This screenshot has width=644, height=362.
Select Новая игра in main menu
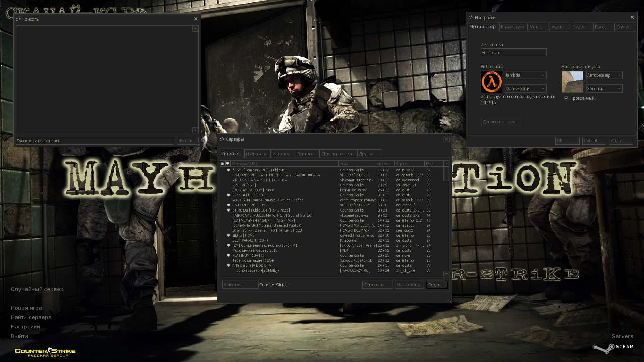tap(26, 308)
